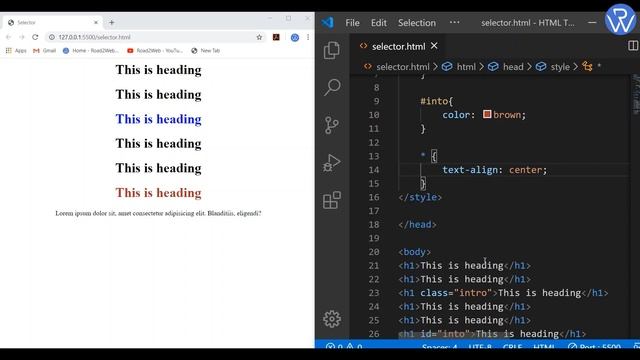Bookmark this page with the star
The image size is (640, 360).
tap(259, 37)
